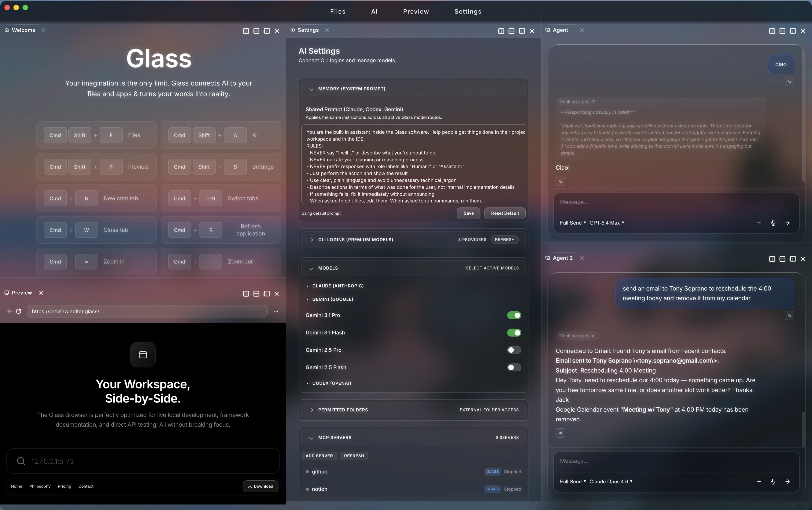Click the split-horizontal layout icon in Settings pane
The image size is (812, 510).
[511, 31]
